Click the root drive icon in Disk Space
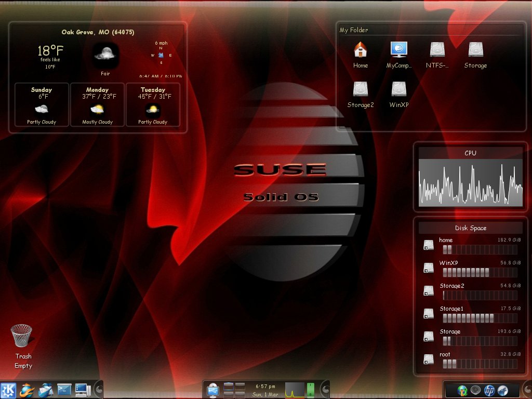 [x=429, y=360]
